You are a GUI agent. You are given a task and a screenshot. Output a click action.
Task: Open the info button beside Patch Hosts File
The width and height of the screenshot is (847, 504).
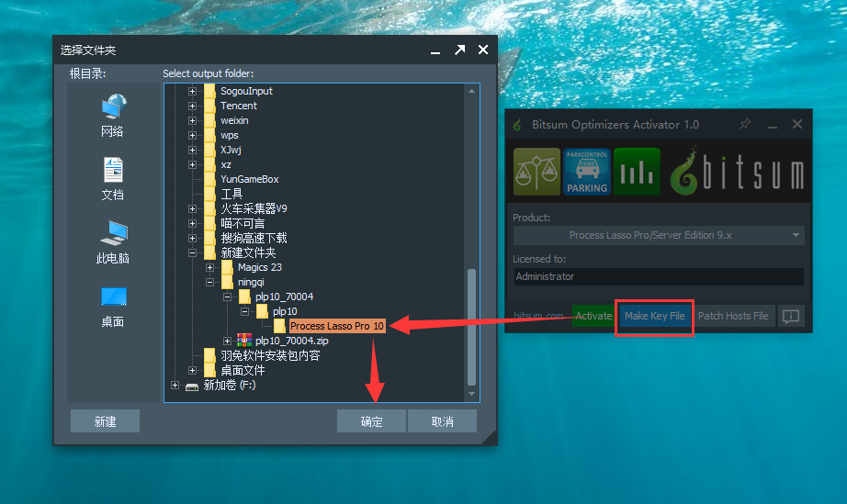791,316
